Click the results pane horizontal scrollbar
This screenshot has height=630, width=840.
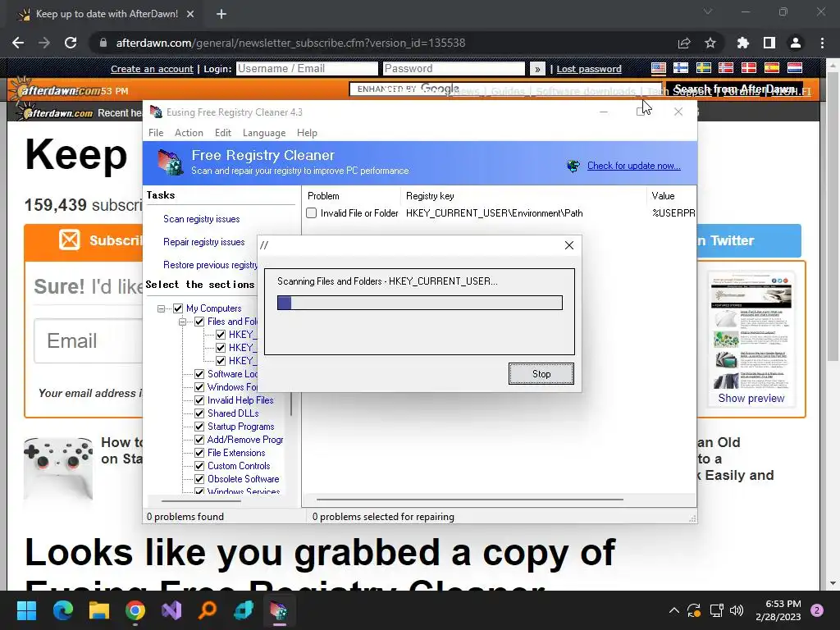coord(470,500)
